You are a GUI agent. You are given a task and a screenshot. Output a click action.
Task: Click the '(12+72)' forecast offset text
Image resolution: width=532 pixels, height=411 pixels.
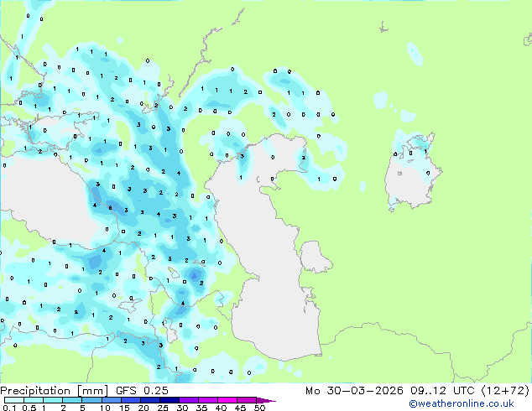(x=505, y=391)
